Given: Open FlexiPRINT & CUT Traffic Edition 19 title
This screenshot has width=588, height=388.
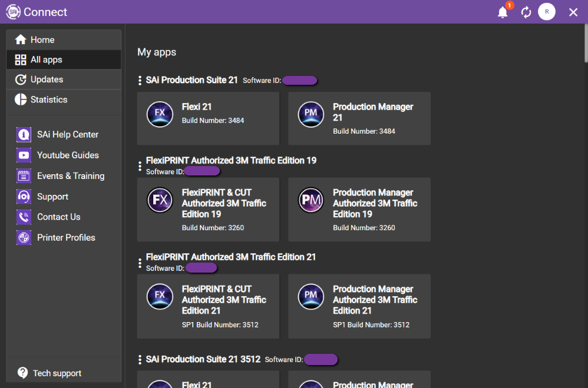Looking at the screenshot, I should tap(224, 203).
